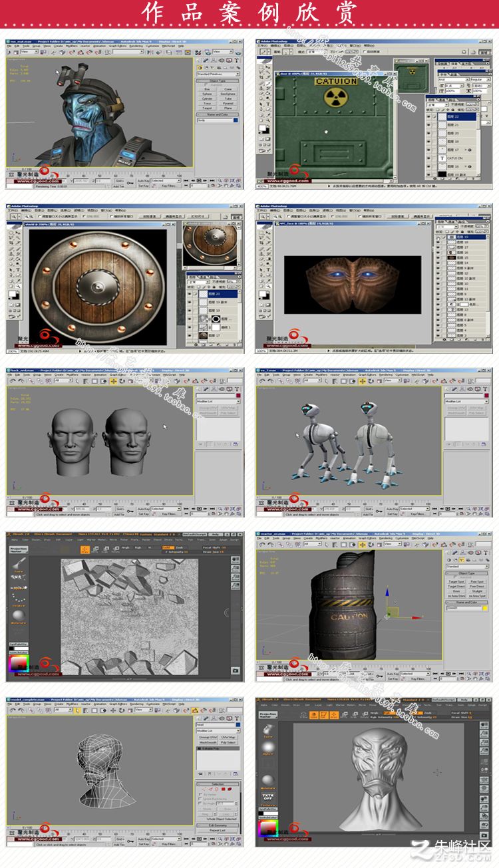The width and height of the screenshot is (499, 868).
Task: Click blue object color swatch in alien soldier window
Action: (x=236, y=120)
